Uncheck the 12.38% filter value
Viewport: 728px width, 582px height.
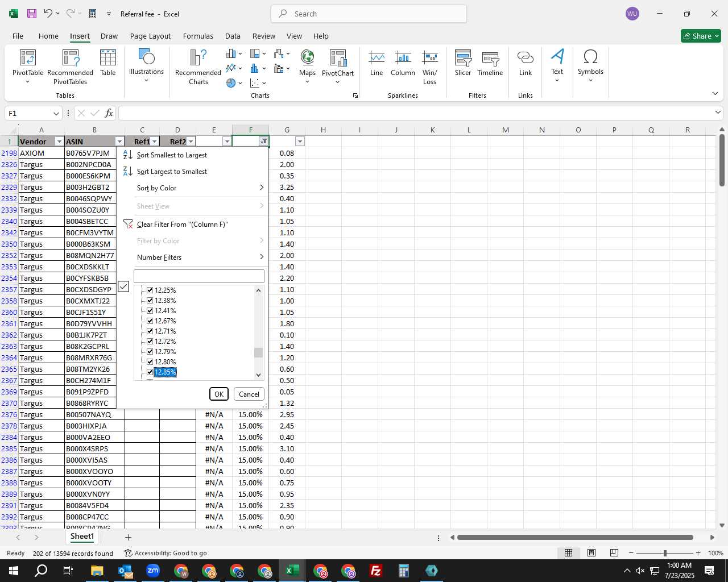(x=150, y=300)
